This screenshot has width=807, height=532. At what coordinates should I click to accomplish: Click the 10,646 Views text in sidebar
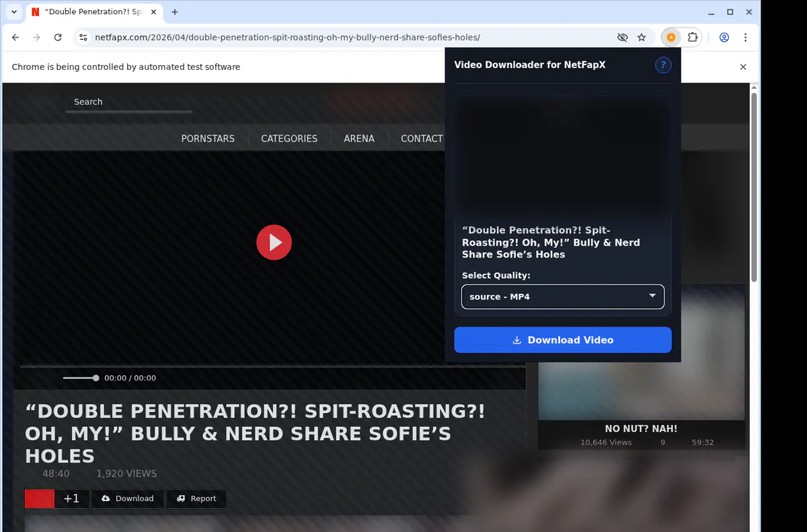[x=606, y=443]
